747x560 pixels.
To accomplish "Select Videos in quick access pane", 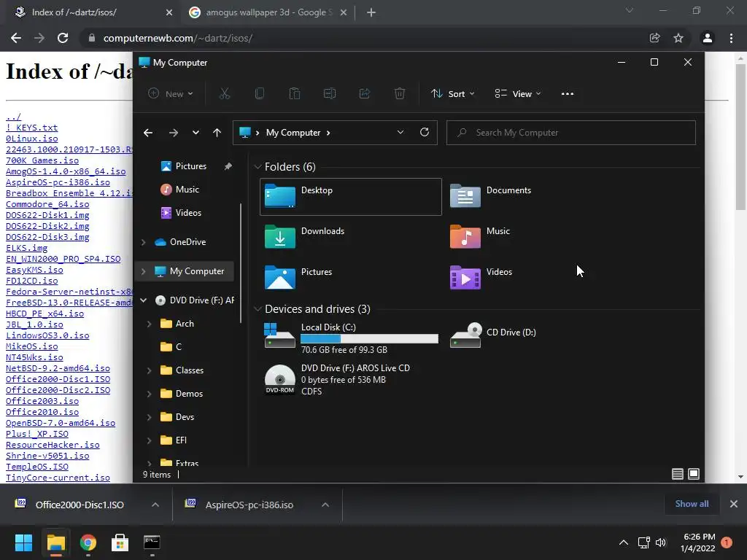I will 188,213.
